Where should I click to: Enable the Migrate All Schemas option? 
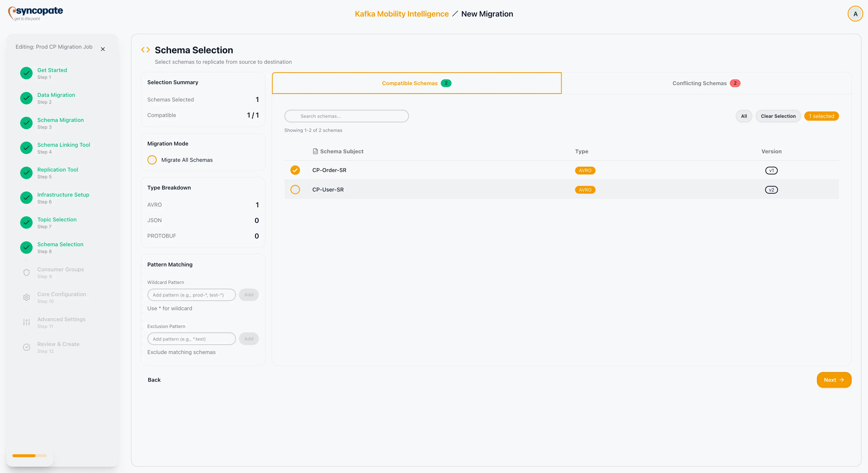click(x=152, y=160)
